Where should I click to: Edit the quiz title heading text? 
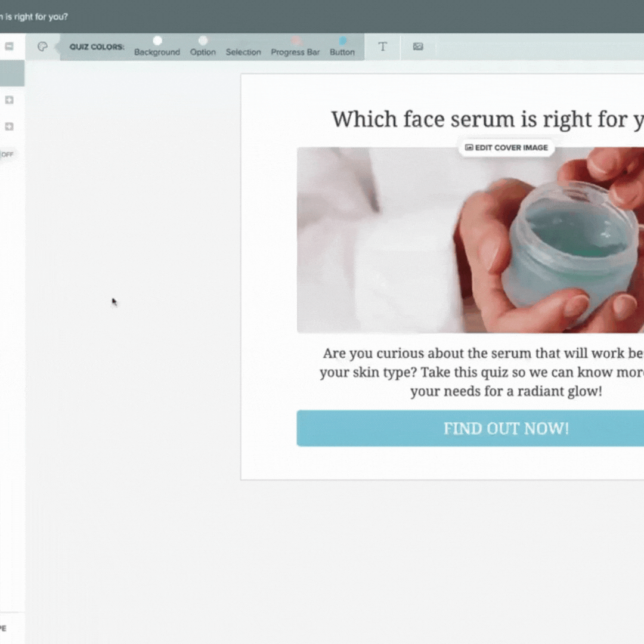(x=488, y=119)
